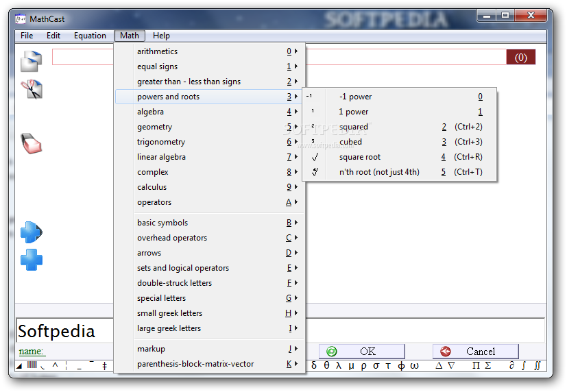The image size is (567, 392).
Task: Open basic symbols submenu
Action: pyautogui.click(x=210, y=223)
